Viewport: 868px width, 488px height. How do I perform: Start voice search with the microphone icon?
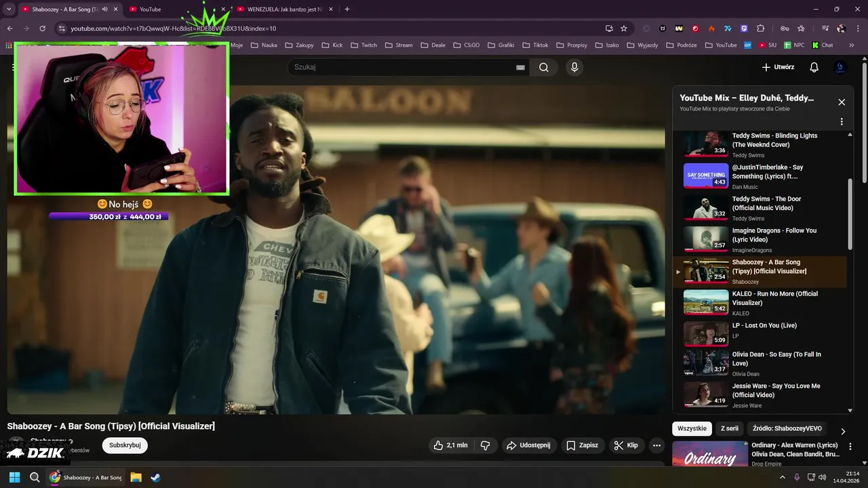tap(574, 67)
